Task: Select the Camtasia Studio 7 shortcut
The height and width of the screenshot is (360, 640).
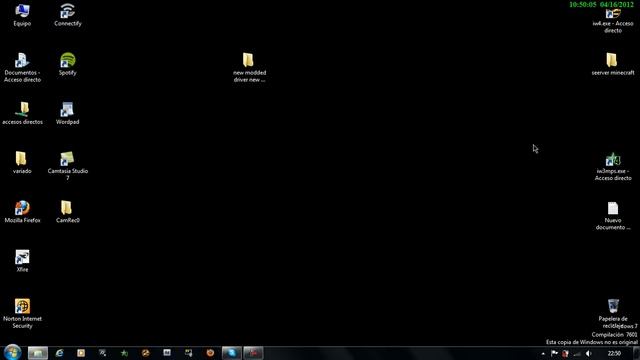Action: (68, 166)
